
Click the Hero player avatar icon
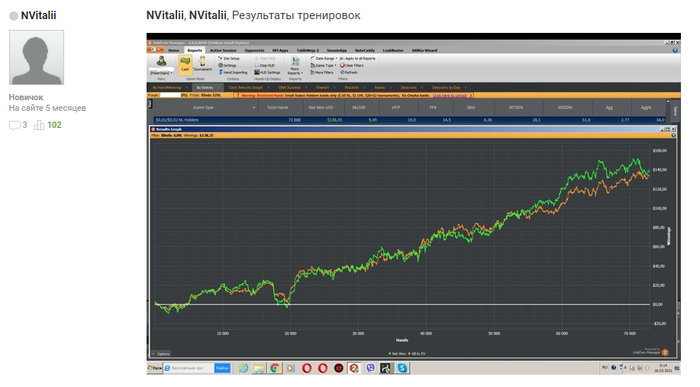(161, 61)
